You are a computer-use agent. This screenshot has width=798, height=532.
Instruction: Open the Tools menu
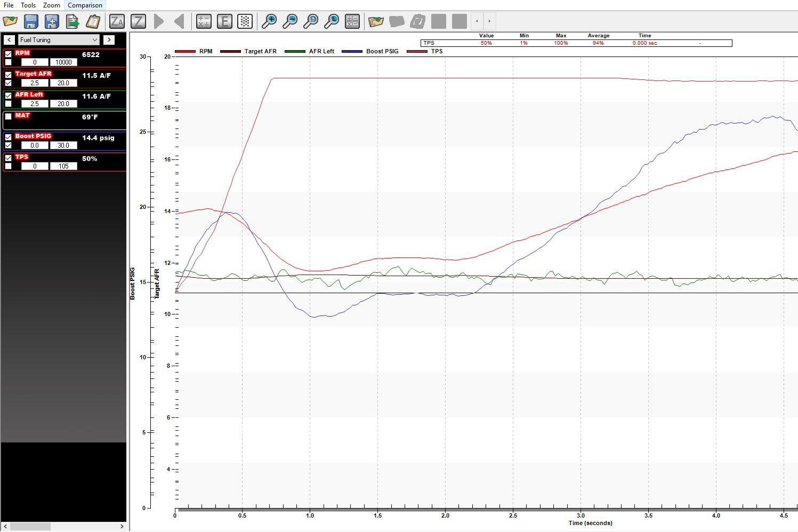coord(28,5)
